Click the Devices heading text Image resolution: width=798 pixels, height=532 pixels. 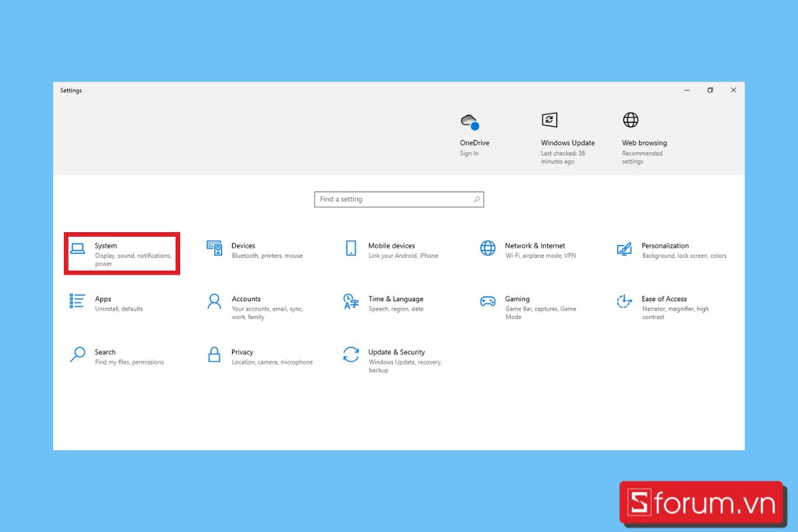tap(243, 246)
